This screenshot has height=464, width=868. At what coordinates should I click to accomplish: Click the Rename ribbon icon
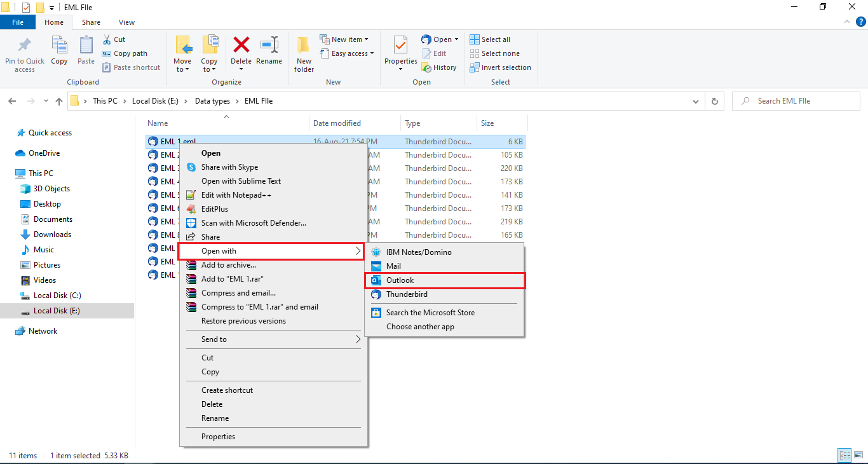[269, 44]
